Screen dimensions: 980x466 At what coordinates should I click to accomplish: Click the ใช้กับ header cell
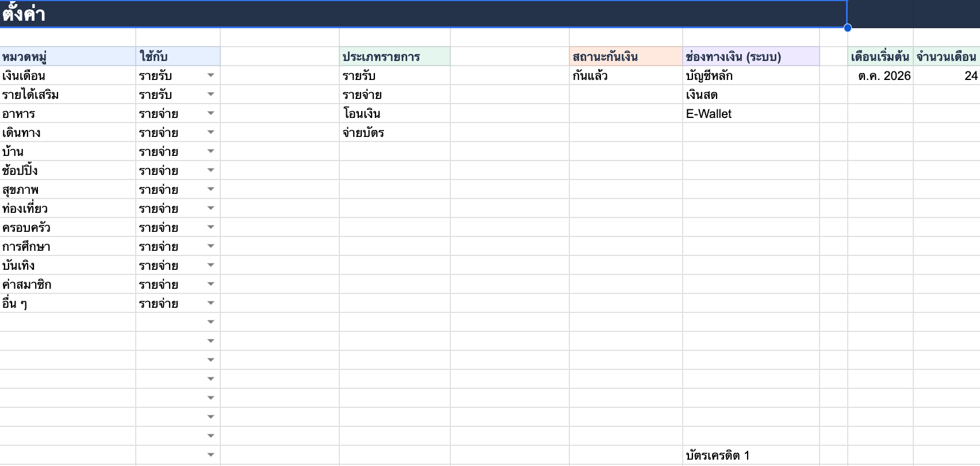click(x=178, y=56)
